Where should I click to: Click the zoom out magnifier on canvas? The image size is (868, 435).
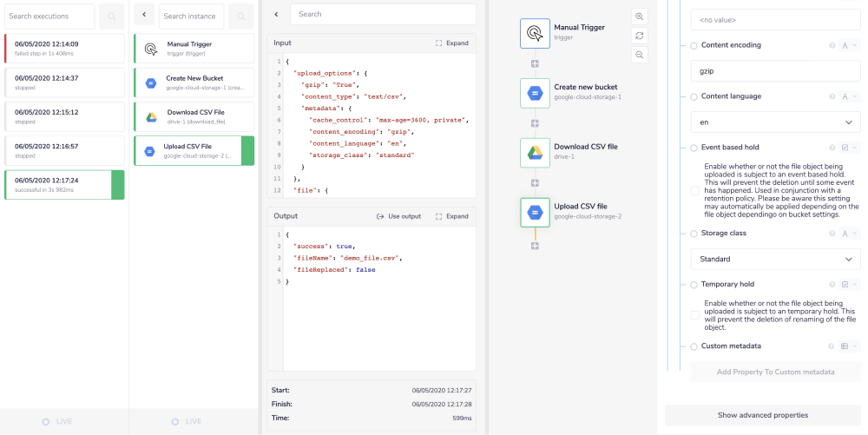[x=640, y=55]
